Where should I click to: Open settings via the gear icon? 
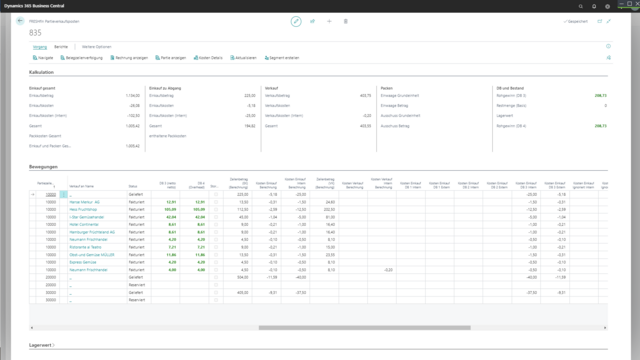pyautogui.click(x=607, y=6)
